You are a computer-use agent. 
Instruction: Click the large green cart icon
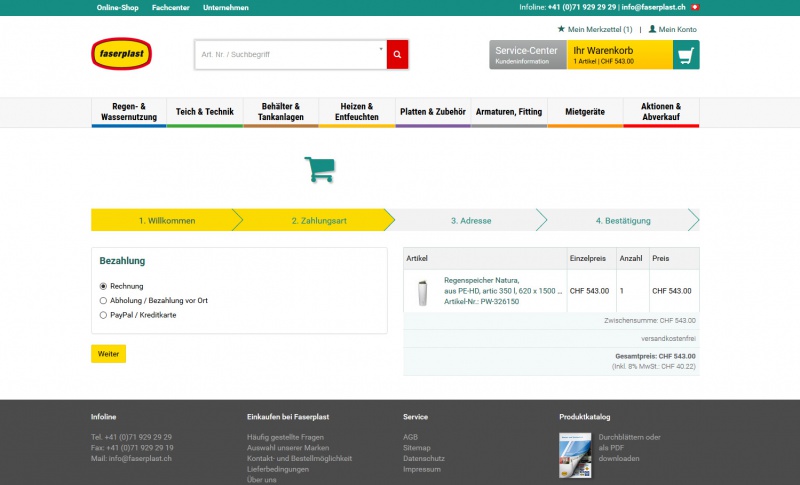(x=319, y=169)
